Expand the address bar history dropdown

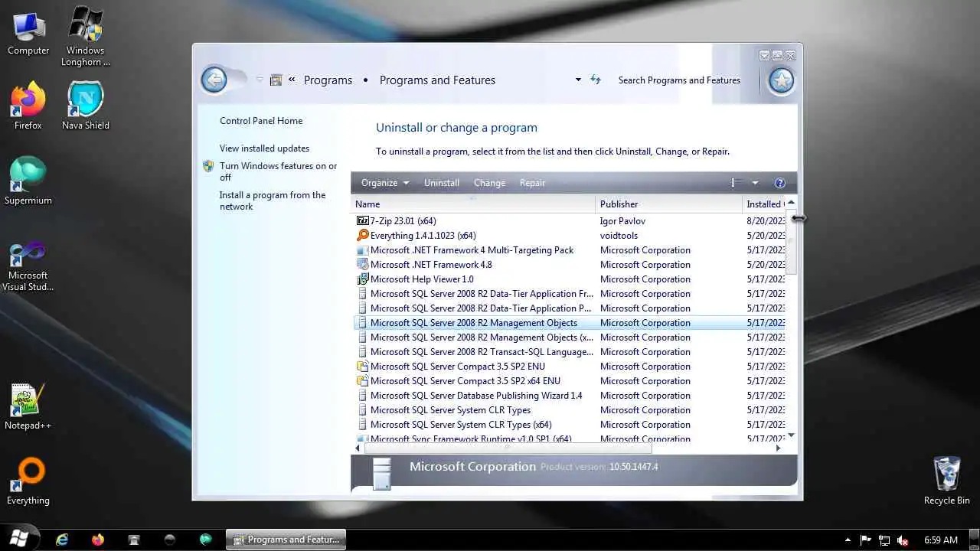pos(578,80)
